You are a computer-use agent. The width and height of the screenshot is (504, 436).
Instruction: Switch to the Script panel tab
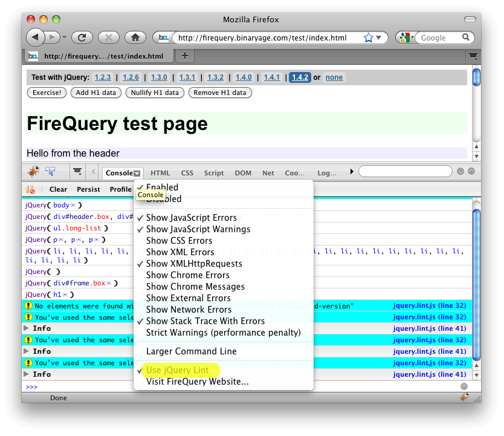pyautogui.click(x=214, y=173)
